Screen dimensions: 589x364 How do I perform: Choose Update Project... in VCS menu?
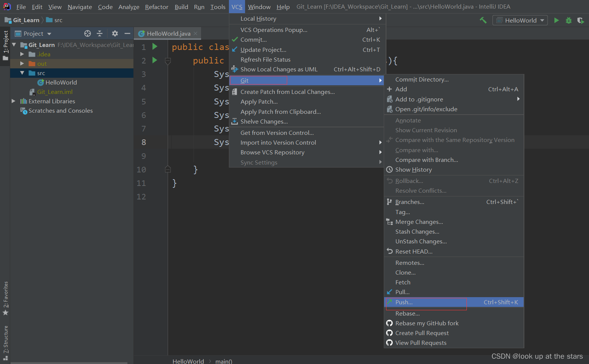[306, 50]
